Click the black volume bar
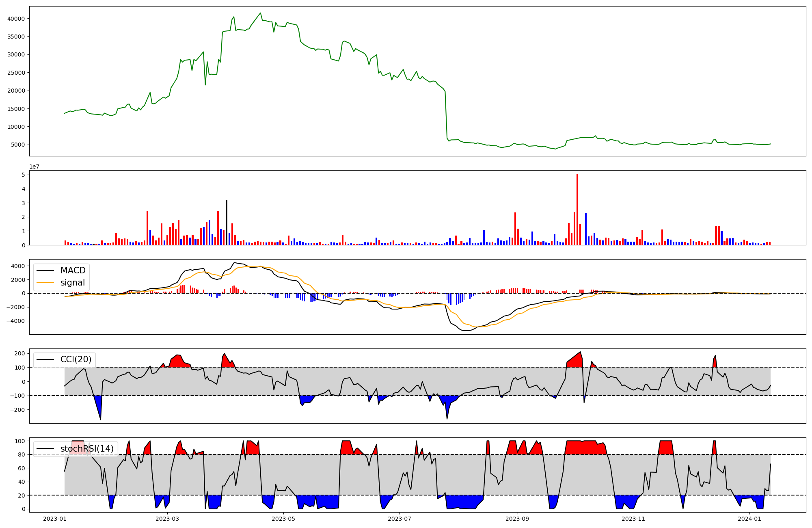Viewport: 812px width, 528px height. [227, 223]
